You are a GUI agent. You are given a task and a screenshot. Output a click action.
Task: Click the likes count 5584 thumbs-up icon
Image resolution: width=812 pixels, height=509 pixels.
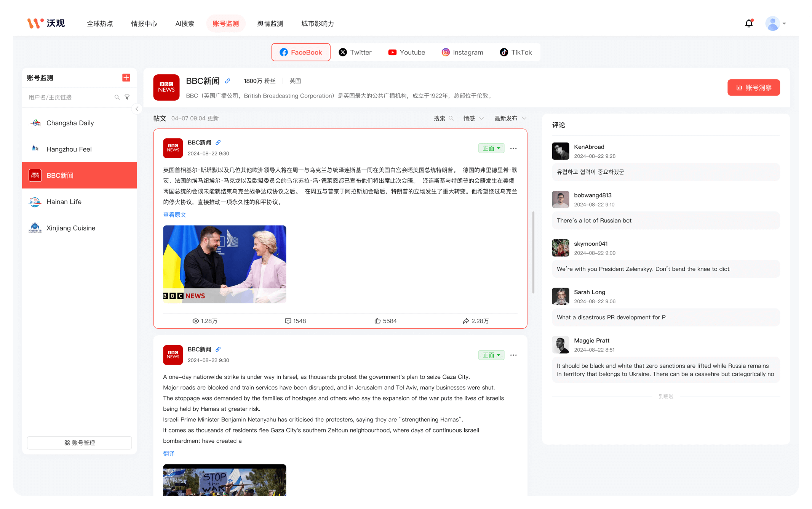(x=377, y=321)
